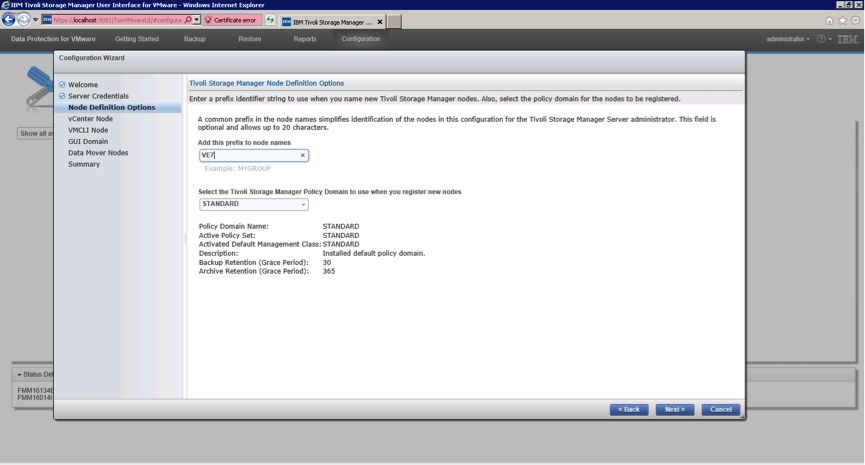865x465 pixels.
Task: Click the Internet Explorer logo in title bar
Action: click(6, 5)
